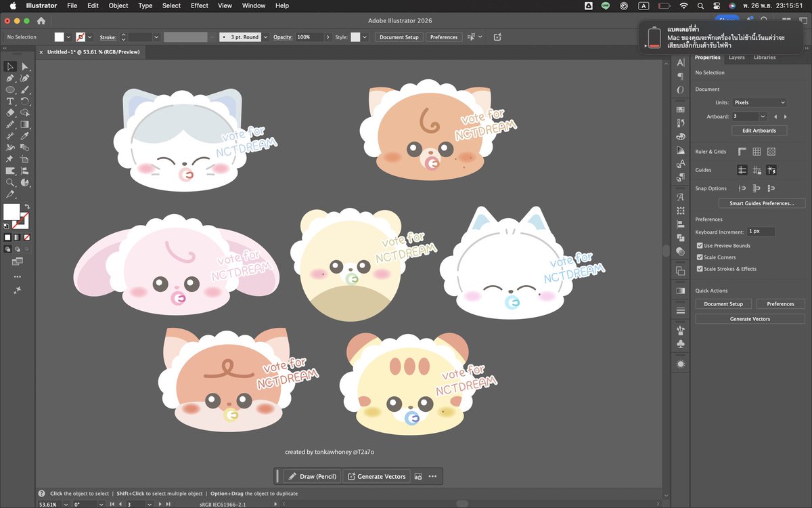
Task: Toggle Lock Guides icon
Action: point(757,170)
